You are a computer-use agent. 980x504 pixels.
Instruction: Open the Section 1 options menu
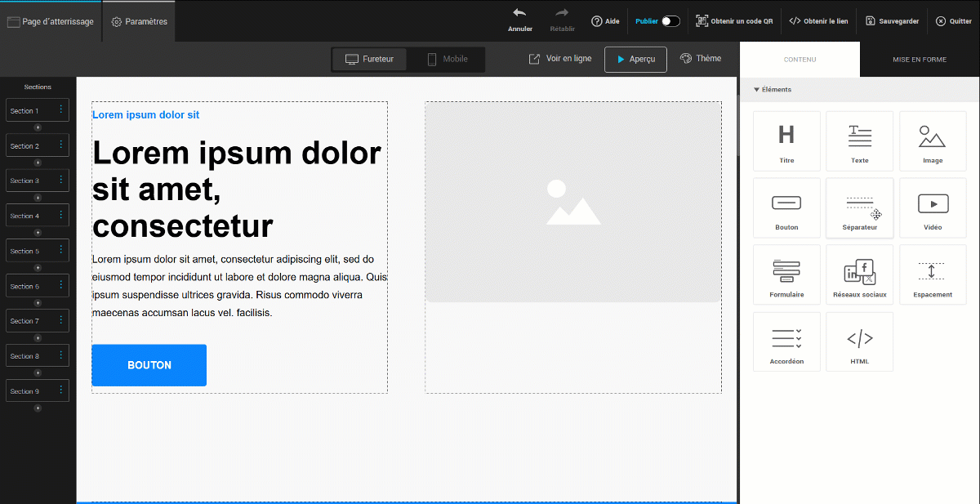60,110
